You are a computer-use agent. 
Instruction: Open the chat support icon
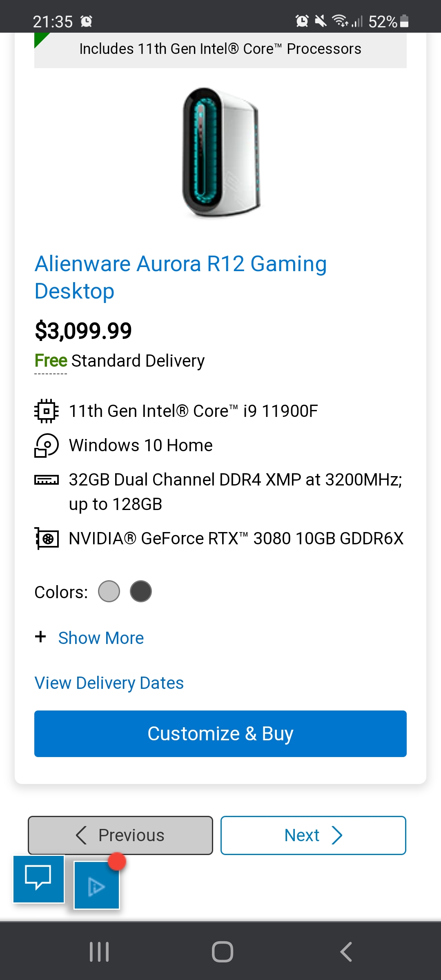pyautogui.click(x=38, y=878)
